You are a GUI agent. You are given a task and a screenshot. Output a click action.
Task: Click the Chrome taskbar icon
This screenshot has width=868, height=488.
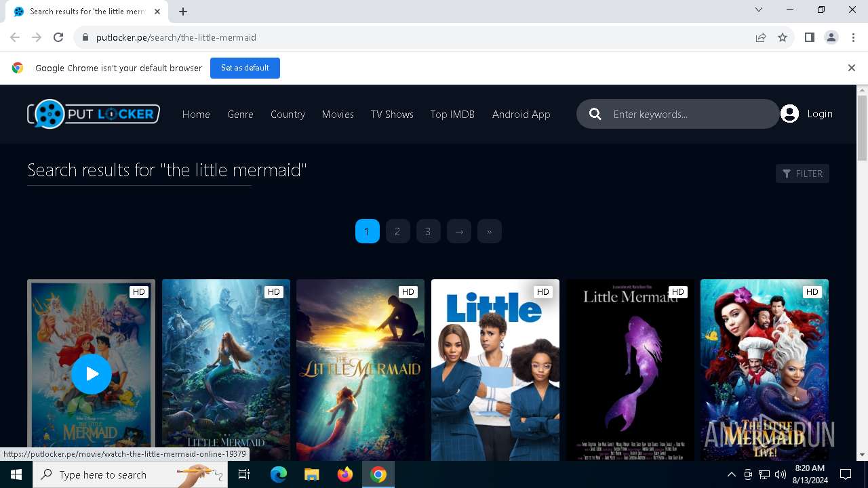click(x=378, y=474)
